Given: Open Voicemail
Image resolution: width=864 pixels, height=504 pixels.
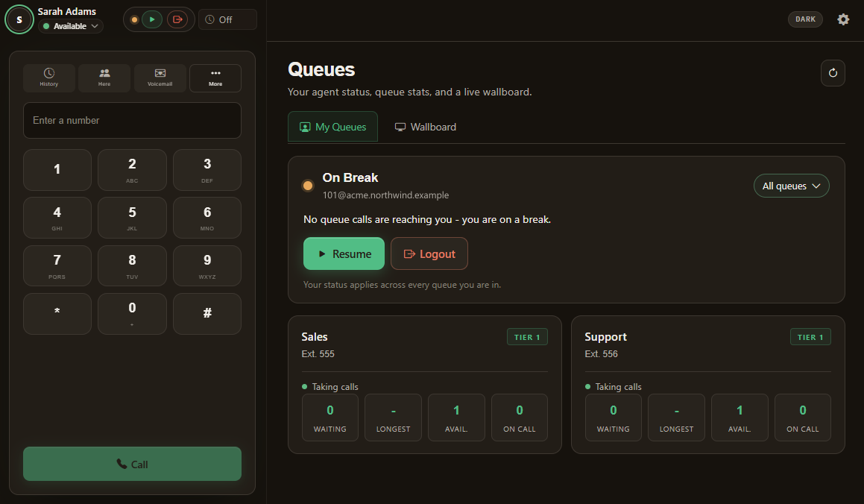Looking at the screenshot, I should pos(160,78).
